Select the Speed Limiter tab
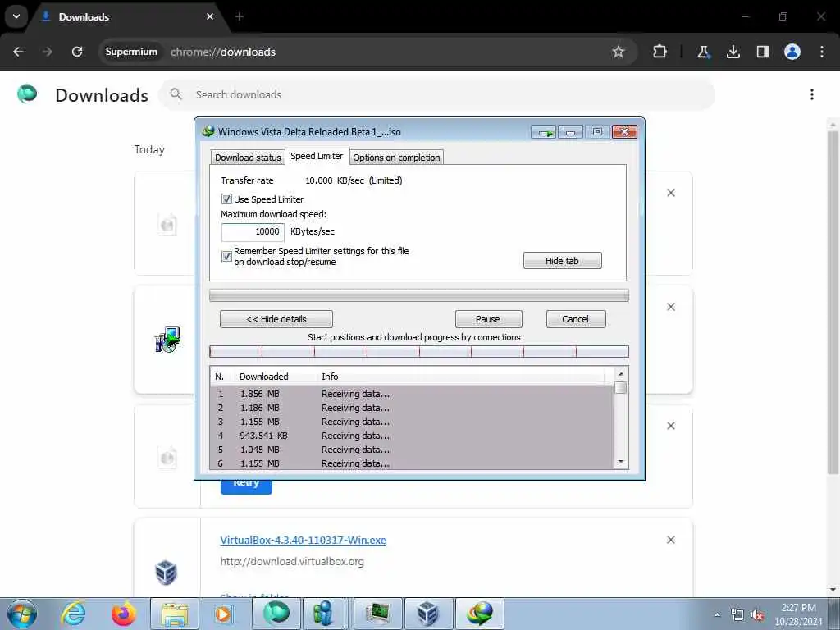 [x=317, y=156]
